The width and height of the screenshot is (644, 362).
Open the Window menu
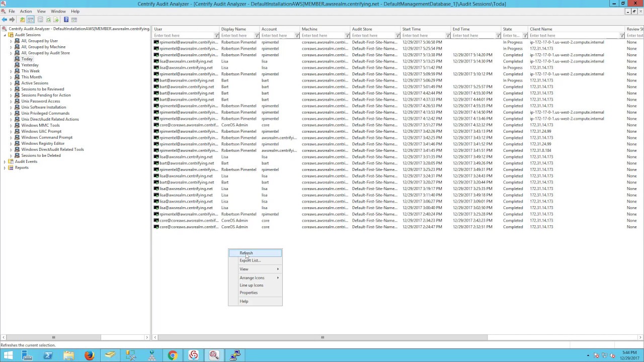[x=58, y=11]
